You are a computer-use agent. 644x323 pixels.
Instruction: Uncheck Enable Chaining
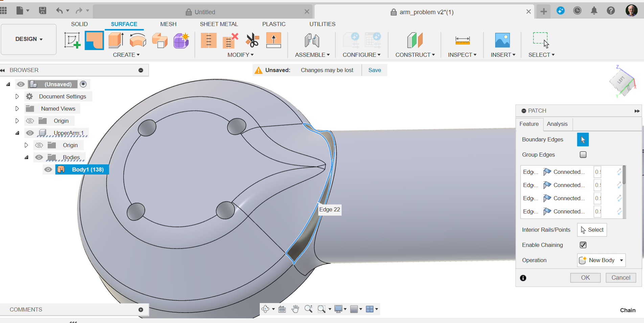(583, 245)
